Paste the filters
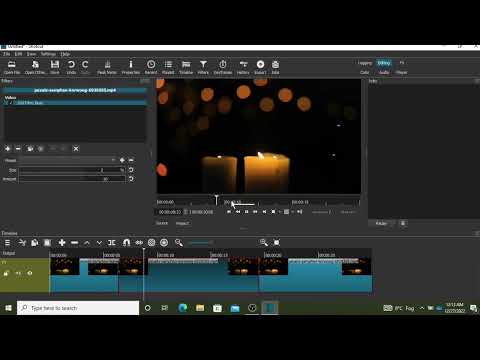 [x=41, y=149]
